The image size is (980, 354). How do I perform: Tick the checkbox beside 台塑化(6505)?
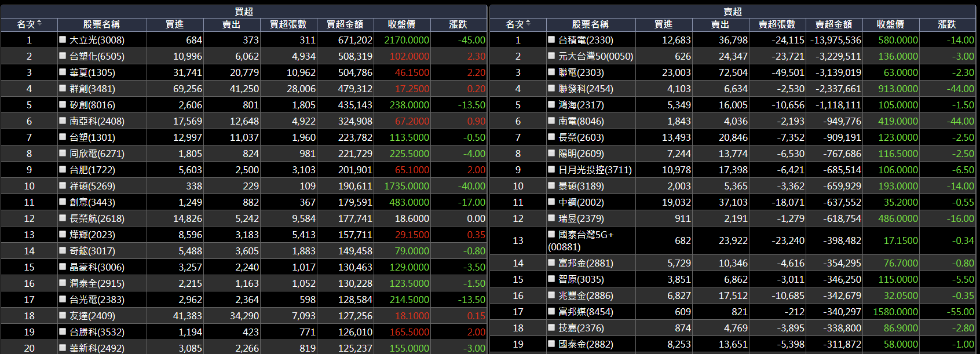63,56
